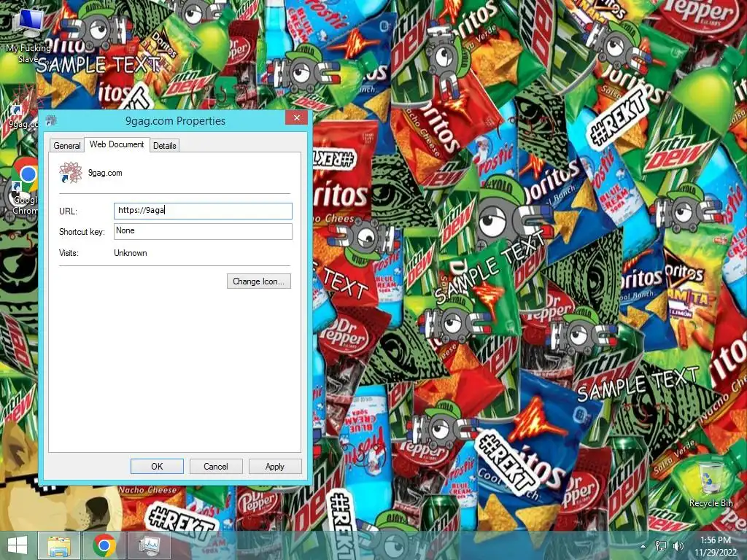
Task: Click the 9gag.com name text in dialog
Action: pos(105,173)
